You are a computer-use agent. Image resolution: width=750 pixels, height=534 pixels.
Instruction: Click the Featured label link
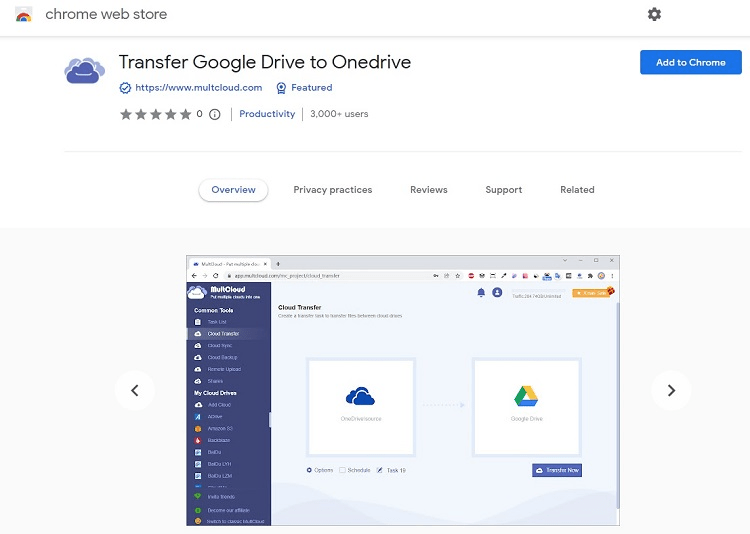click(x=311, y=88)
